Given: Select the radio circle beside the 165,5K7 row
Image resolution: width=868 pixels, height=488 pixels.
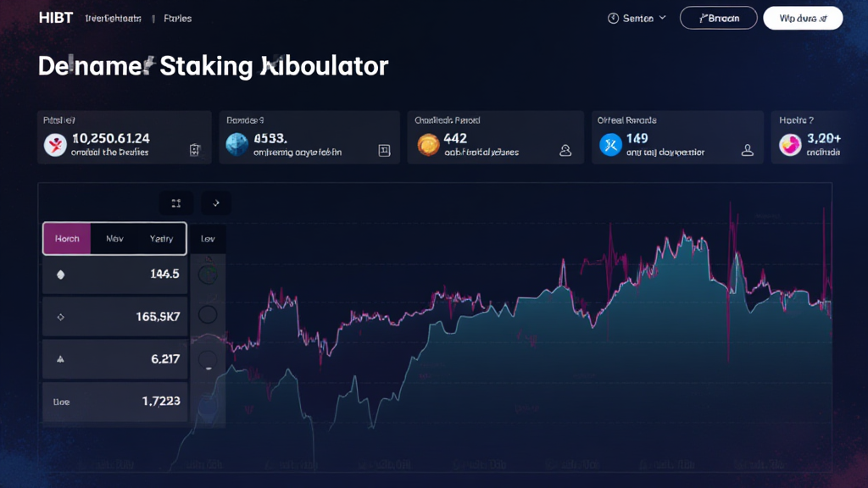Looking at the screenshot, I should pyautogui.click(x=208, y=315).
